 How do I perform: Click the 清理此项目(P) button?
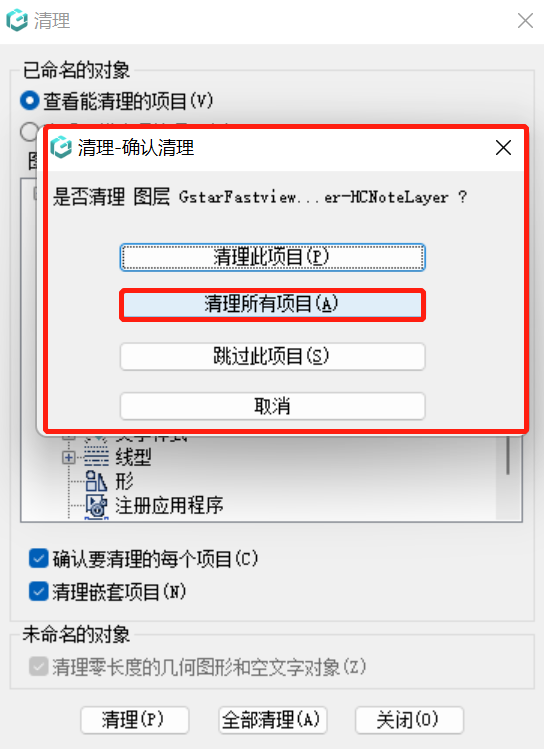point(272,257)
